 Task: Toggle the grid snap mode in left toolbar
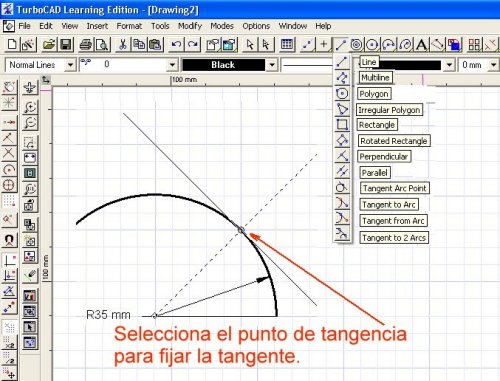[9, 201]
